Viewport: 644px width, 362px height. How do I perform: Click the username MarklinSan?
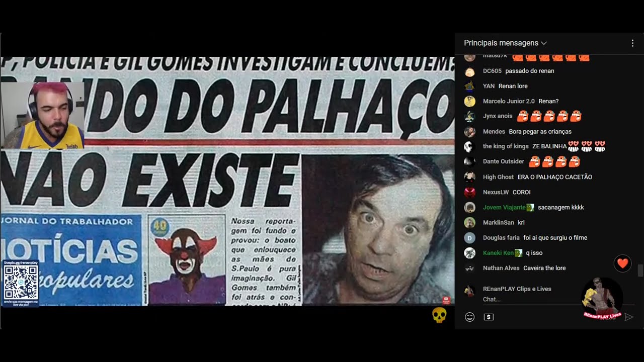(x=499, y=222)
